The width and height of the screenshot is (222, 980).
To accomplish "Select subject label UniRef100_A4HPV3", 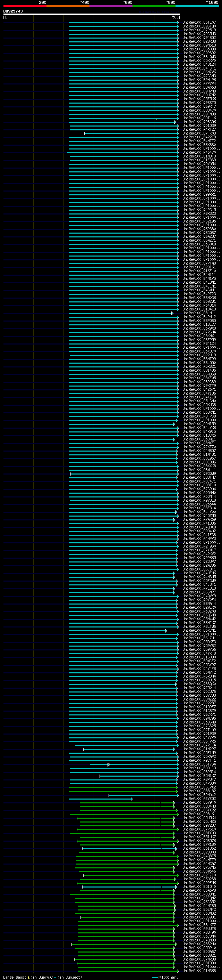I will pyautogui.click(x=199, y=539).
